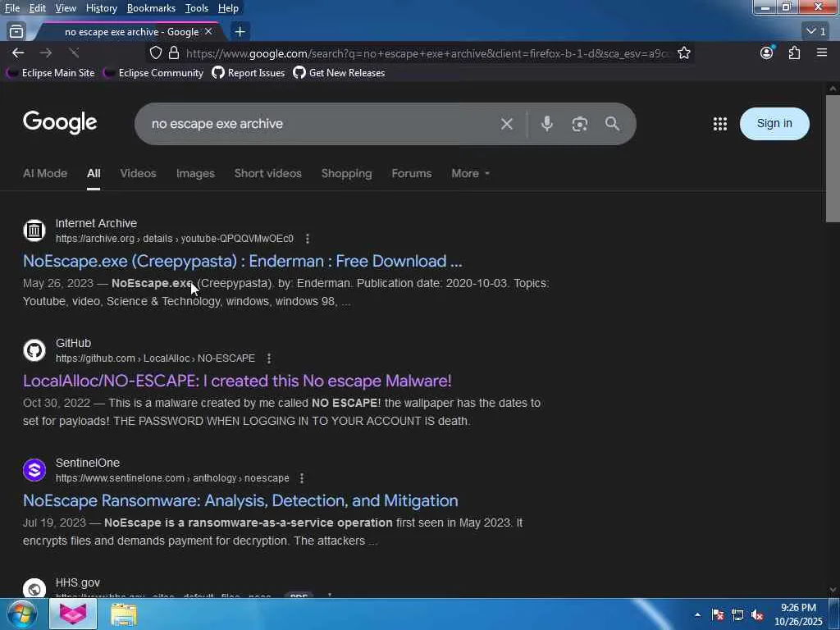Open Get New Releases bookmark

tap(339, 73)
